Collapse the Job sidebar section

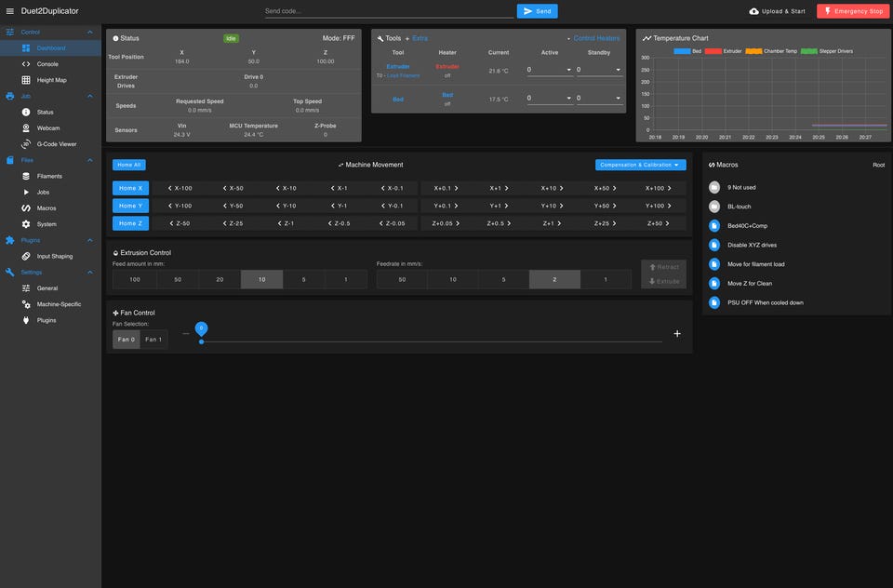point(90,96)
